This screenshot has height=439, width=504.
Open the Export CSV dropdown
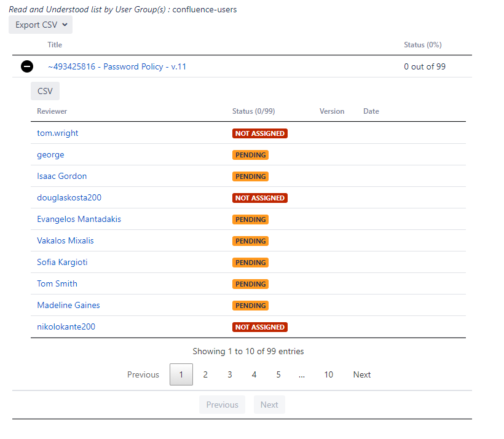point(41,25)
